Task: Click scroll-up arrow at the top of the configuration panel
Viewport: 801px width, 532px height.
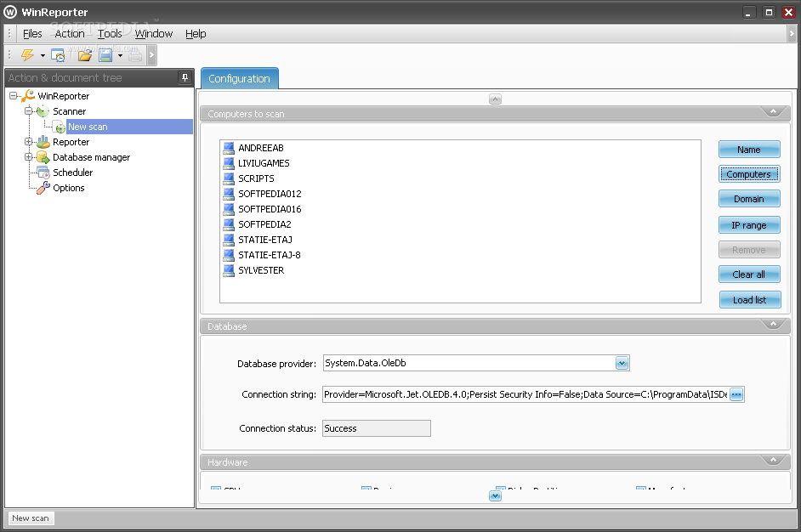Action: click(x=495, y=99)
